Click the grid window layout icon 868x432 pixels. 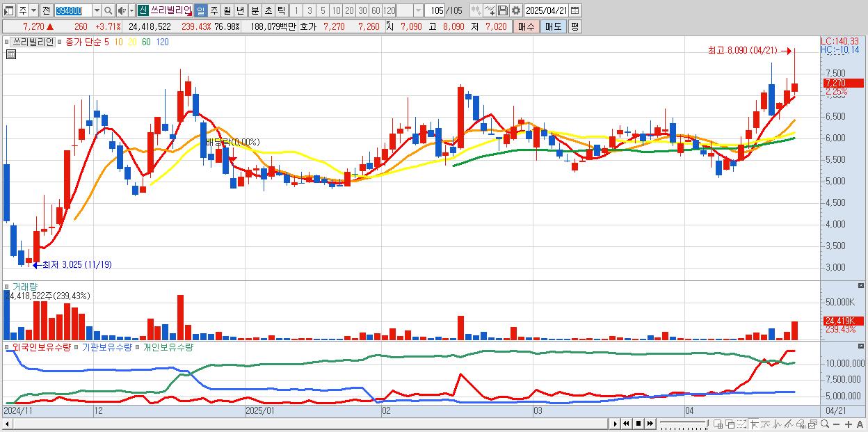click(x=718, y=424)
